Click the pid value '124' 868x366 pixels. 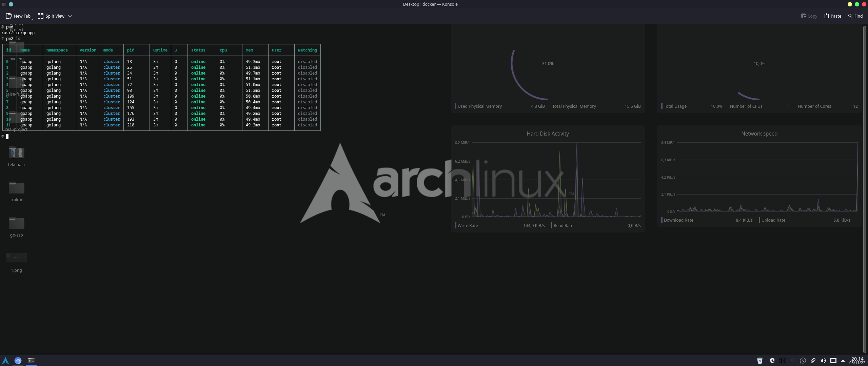pos(131,102)
